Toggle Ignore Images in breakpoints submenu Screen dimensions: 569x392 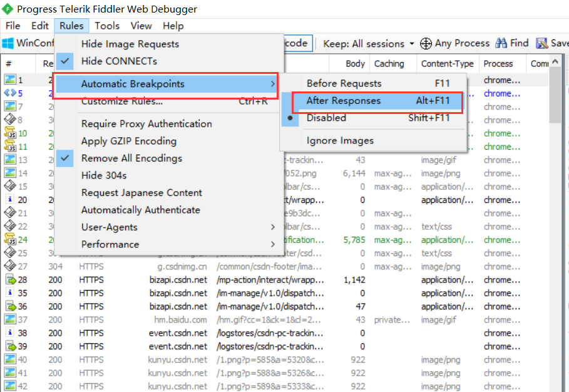[373, 140]
